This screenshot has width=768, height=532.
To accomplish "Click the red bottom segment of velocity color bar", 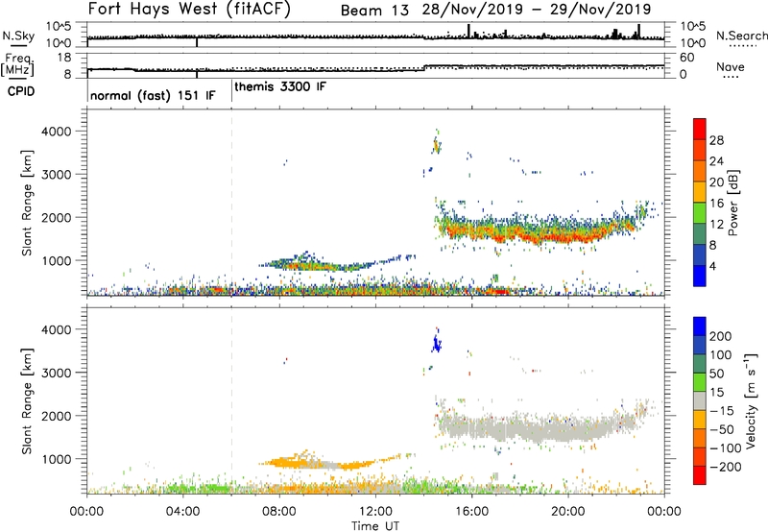I will pyautogui.click(x=700, y=475).
